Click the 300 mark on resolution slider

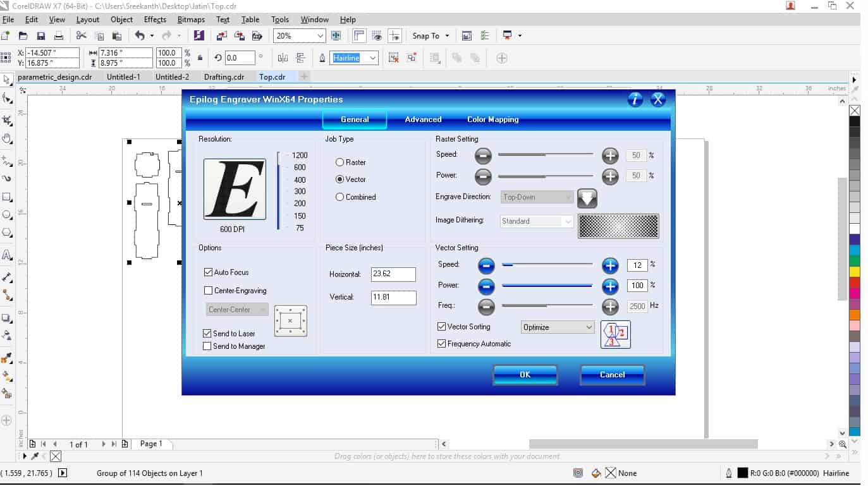(300, 191)
